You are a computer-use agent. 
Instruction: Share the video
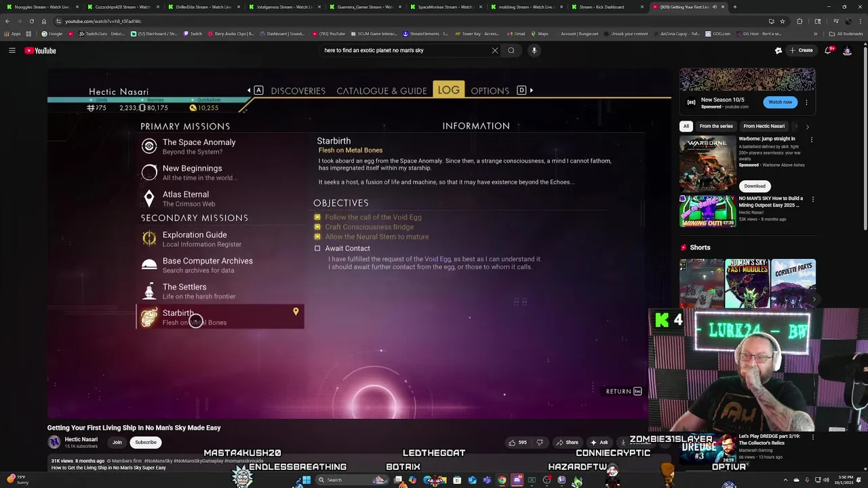568,443
